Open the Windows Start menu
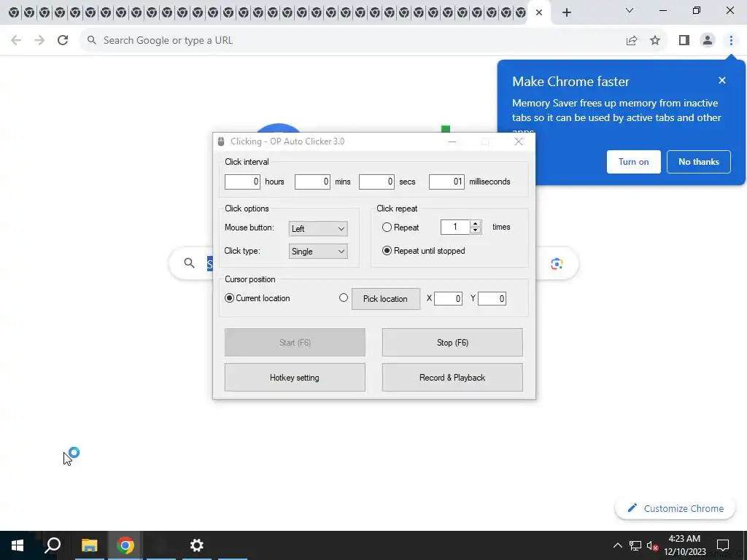This screenshot has width=747, height=560. pyautogui.click(x=18, y=545)
